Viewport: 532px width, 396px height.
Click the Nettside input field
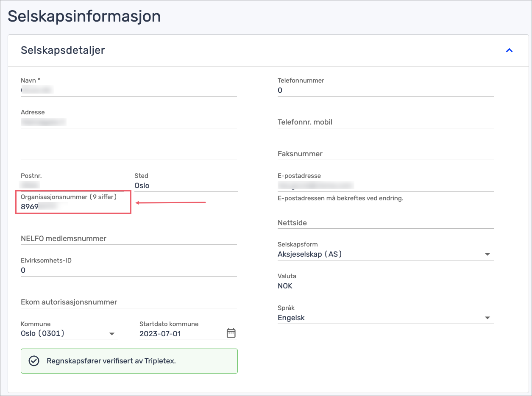(385, 223)
